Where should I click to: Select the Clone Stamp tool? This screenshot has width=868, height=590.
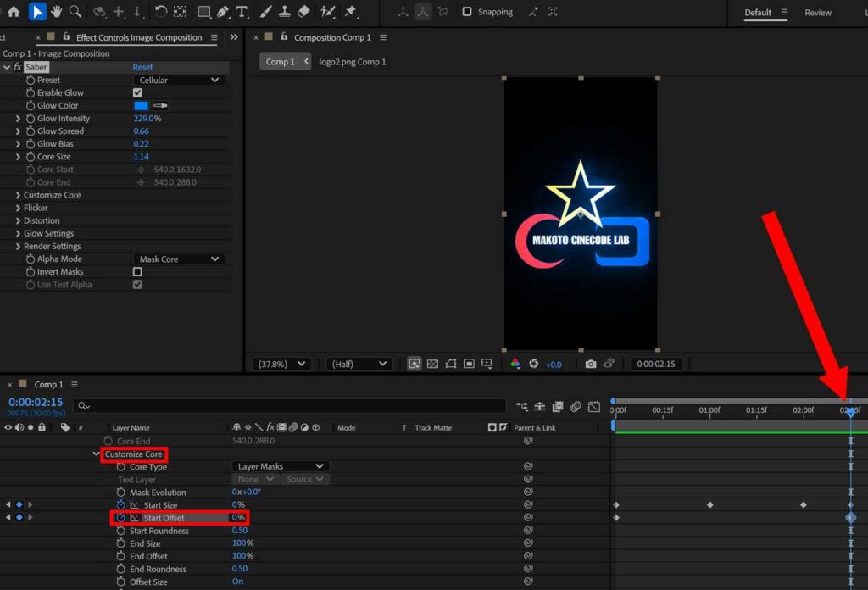click(x=285, y=12)
